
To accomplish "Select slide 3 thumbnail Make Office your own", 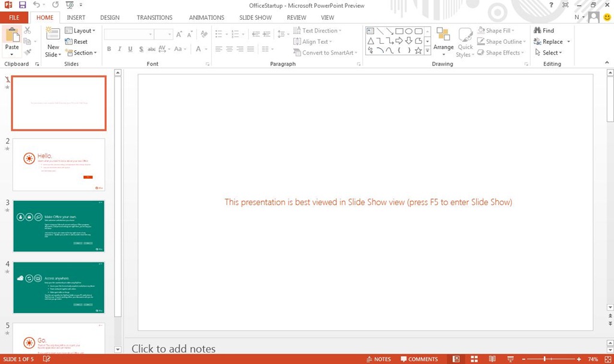I will point(59,226).
